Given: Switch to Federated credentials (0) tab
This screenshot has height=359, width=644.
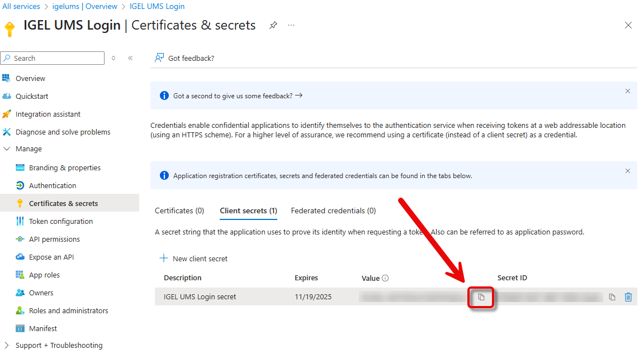Looking at the screenshot, I should pos(333,211).
